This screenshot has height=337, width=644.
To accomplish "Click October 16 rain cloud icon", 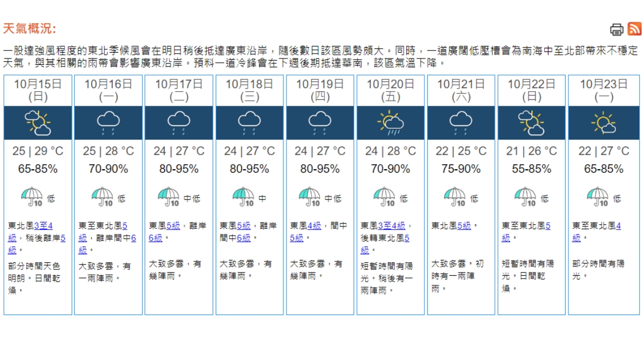I will tap(108, 123).
